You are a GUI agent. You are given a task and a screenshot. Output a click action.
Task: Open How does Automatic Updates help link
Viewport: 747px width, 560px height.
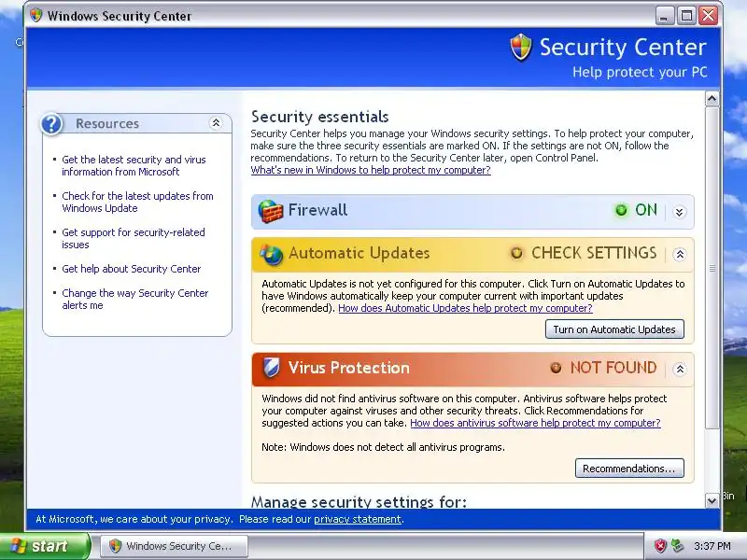pos(465,308)
